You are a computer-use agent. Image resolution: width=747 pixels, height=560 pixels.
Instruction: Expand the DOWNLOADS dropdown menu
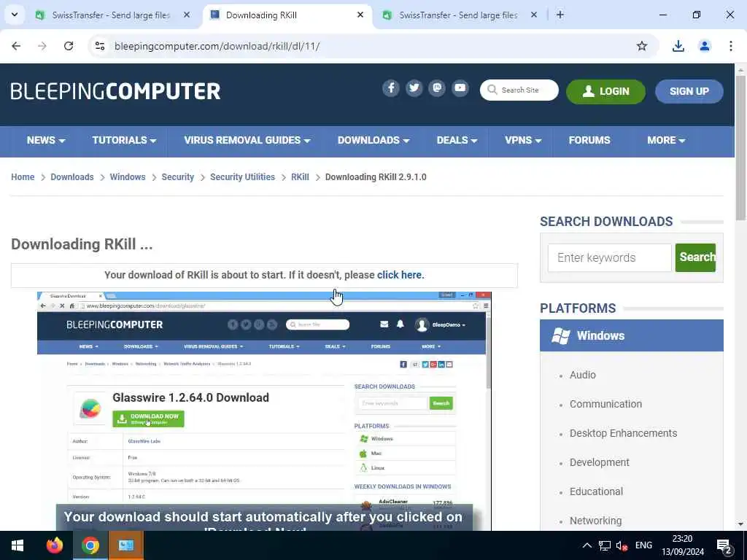(x=373, y=141)
